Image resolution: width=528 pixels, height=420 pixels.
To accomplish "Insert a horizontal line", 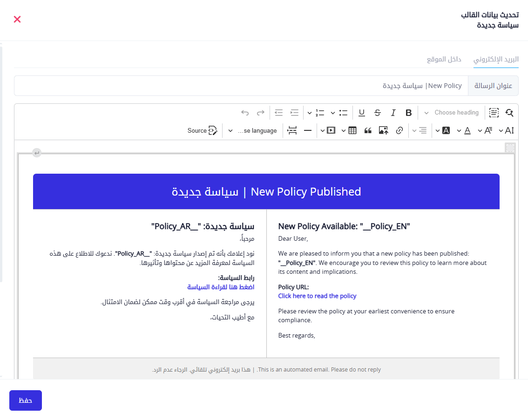I will point(308,131).
